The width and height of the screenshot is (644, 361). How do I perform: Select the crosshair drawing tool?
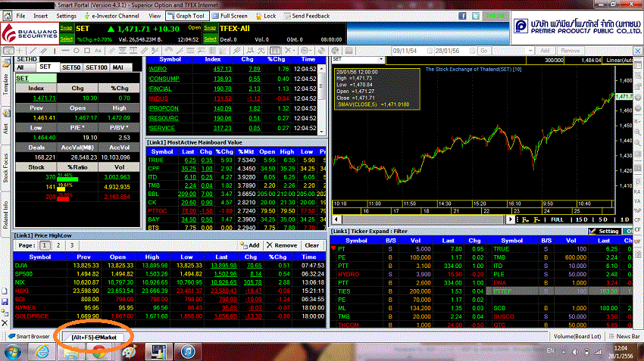(20, 51)
